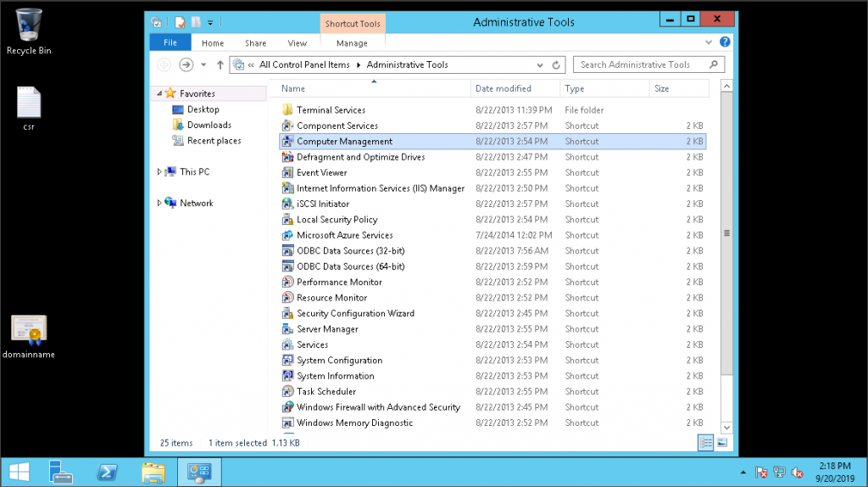868x487 pixels.
Task: Click ODBC Data Sources (64-bit) icon
Action: pos(287,266)
